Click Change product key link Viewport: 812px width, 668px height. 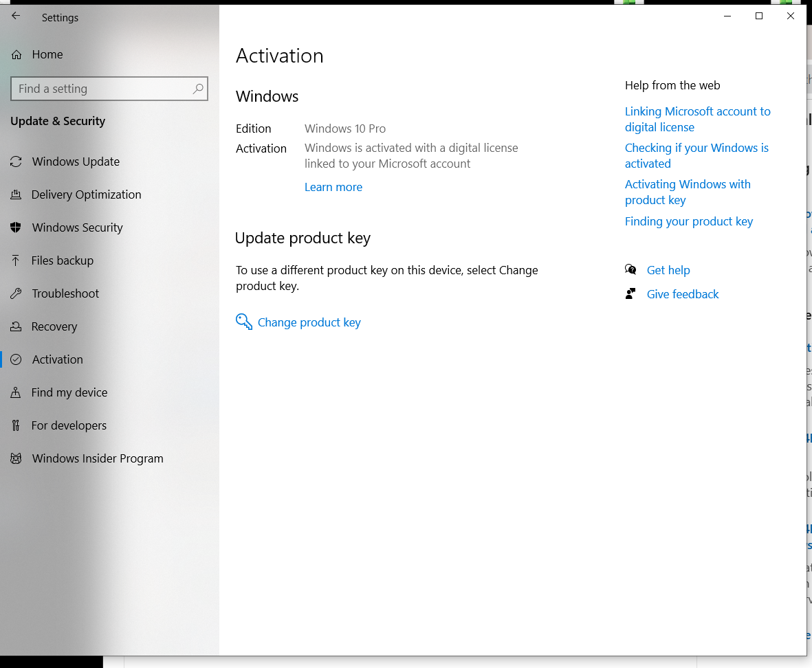309,322
